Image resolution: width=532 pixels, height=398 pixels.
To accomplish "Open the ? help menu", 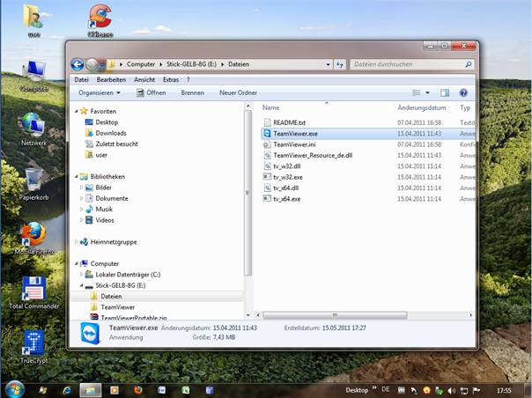I will pos(188,80).
